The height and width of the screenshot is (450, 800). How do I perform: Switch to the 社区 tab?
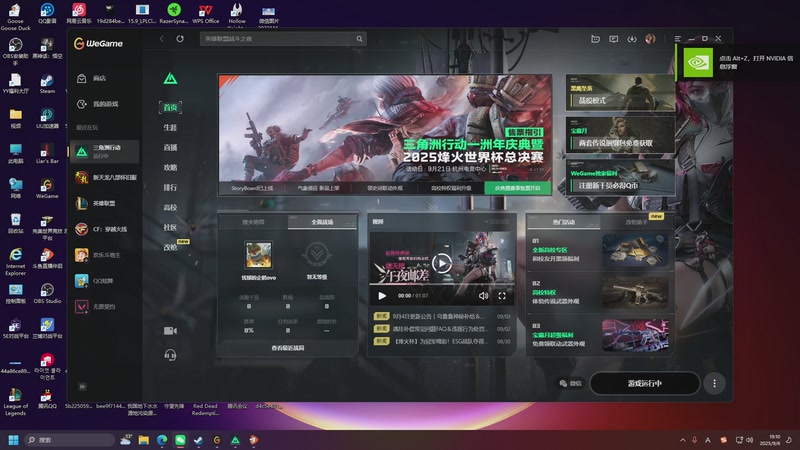170,227
